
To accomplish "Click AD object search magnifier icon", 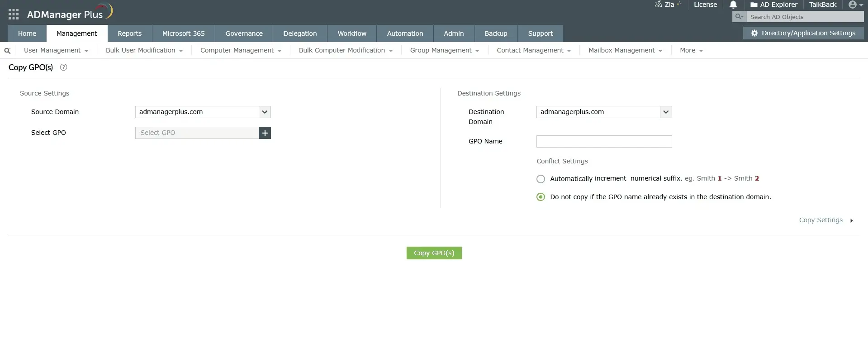I will 739,17.
